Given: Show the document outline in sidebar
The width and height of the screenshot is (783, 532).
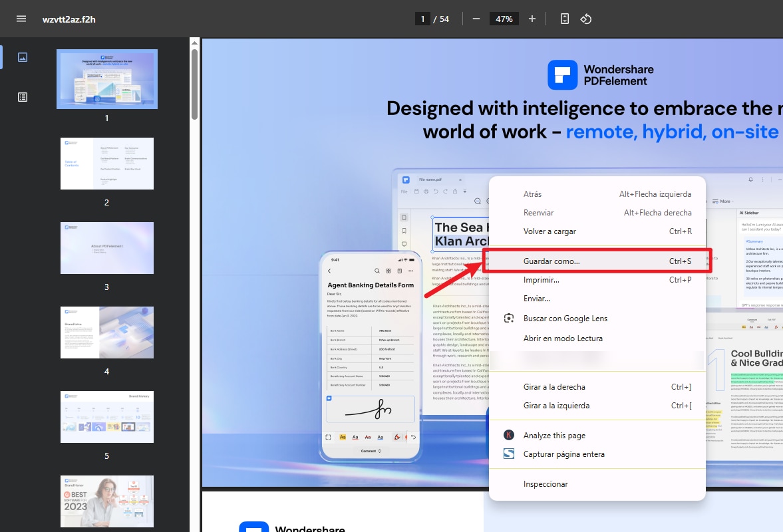Looking at the screenshot, I should click(x=23, y=97).
